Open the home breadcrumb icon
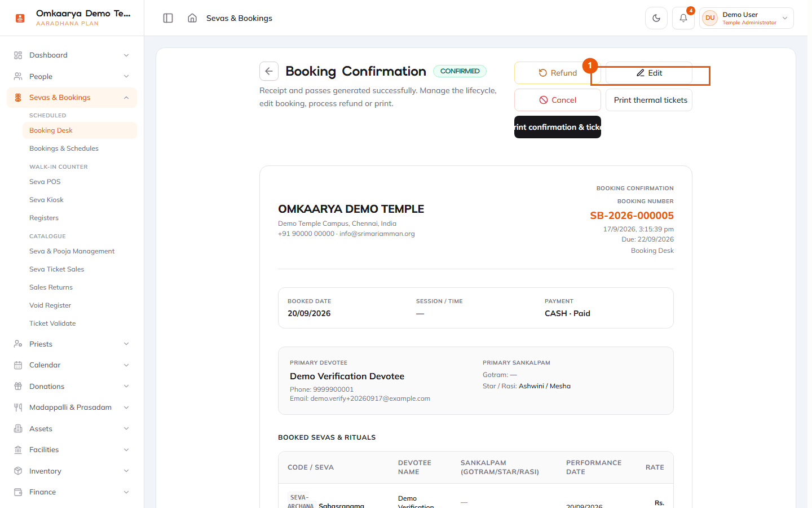Image resolution: width=812 pixels, height=508 pixels. tap(192, 18)
